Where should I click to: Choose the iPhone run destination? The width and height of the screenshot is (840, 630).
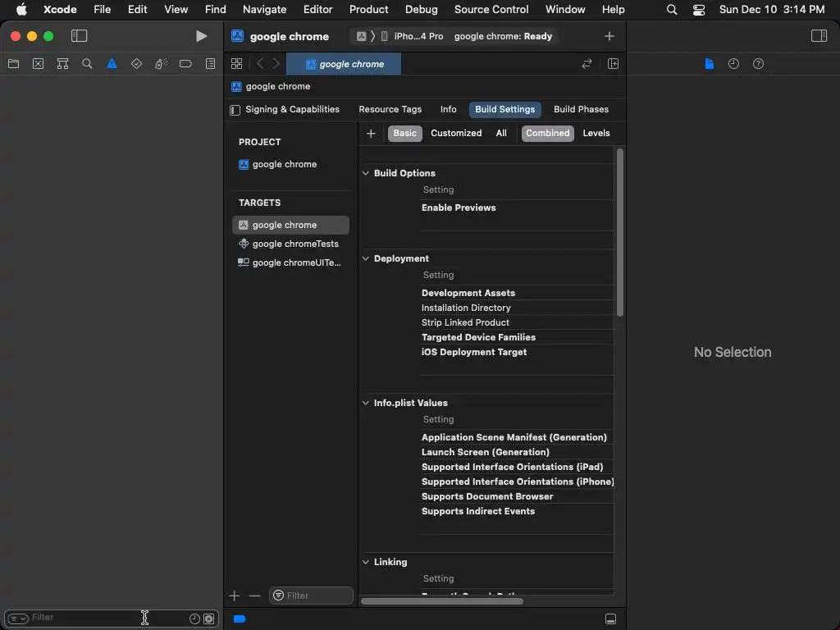[x=413, y=36]
